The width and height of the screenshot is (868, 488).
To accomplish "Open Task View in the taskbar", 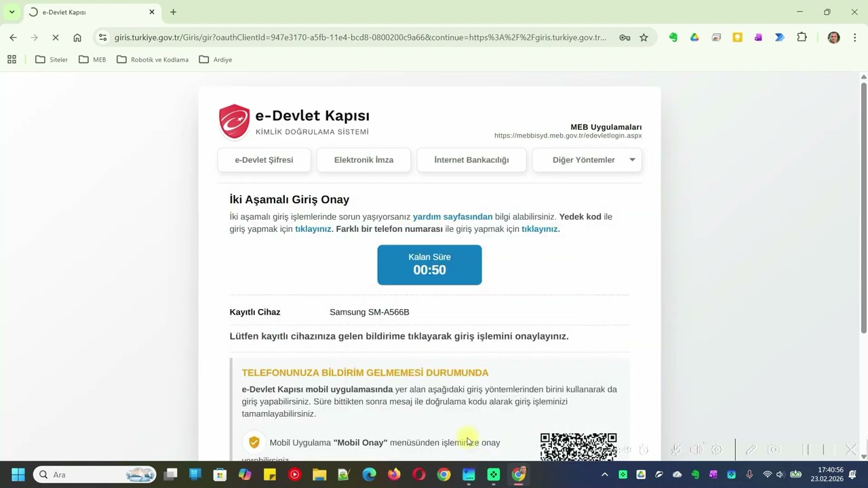I will [x=170, y=474].
